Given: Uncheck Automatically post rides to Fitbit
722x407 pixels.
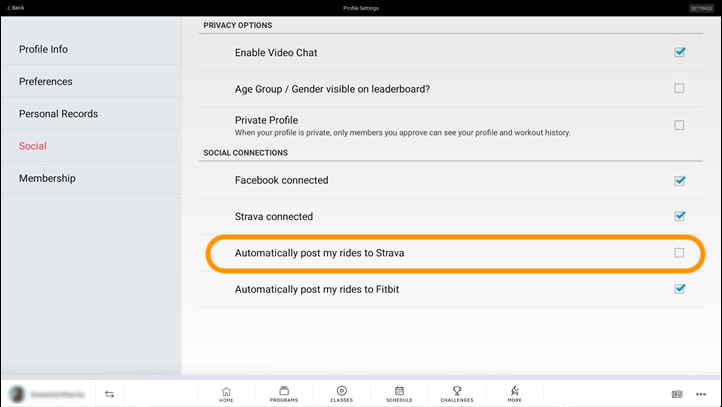Looking at the screenshot, I should [x=679, y=289].
